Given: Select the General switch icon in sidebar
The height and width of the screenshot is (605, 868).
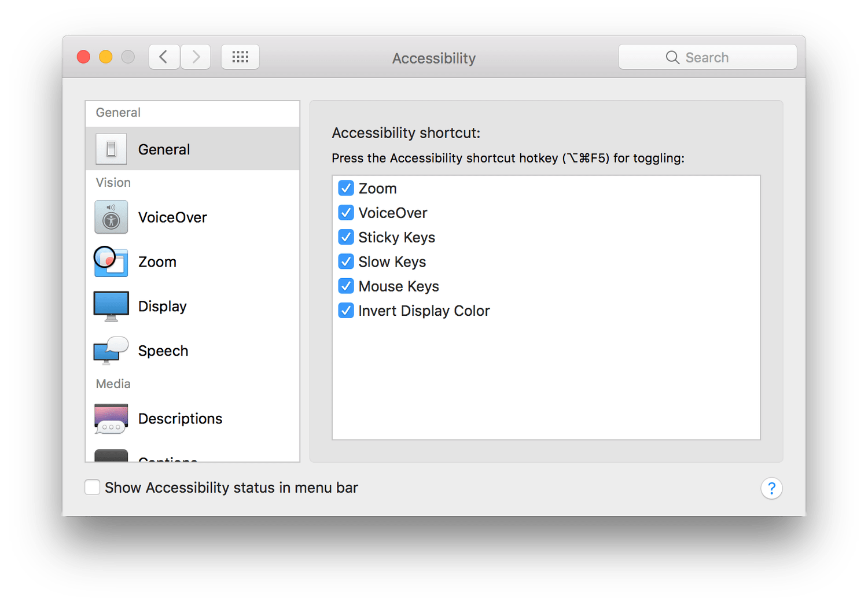Looking at the screenshot, I should click(111, 149).
